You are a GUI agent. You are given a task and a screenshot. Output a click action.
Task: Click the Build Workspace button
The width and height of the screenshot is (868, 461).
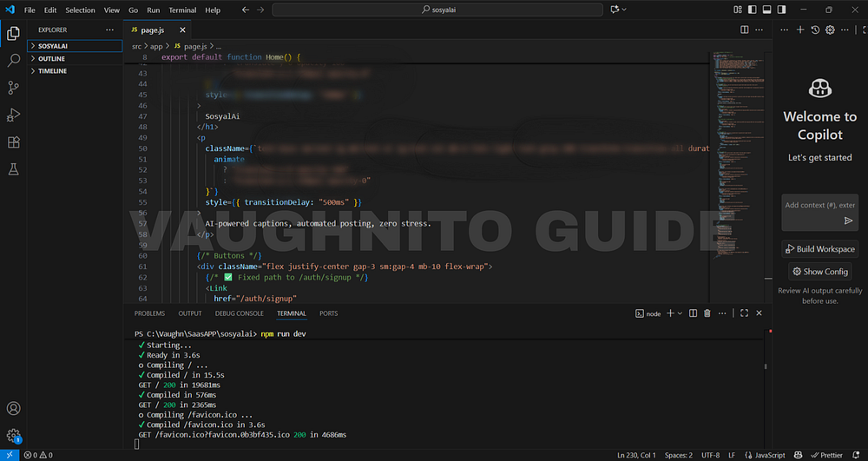(x=820, y=249)
